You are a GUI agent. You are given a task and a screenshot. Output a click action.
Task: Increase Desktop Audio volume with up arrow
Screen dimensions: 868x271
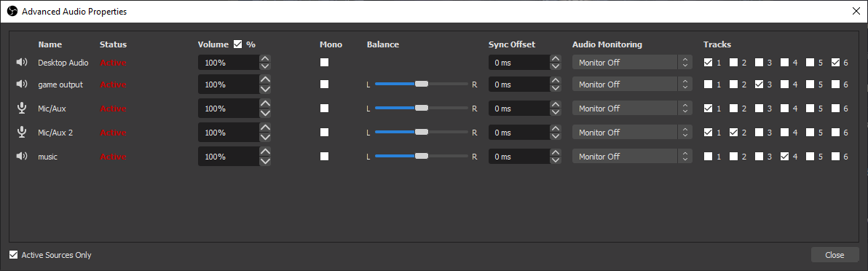pyautogui.click(x=265, y=59)
